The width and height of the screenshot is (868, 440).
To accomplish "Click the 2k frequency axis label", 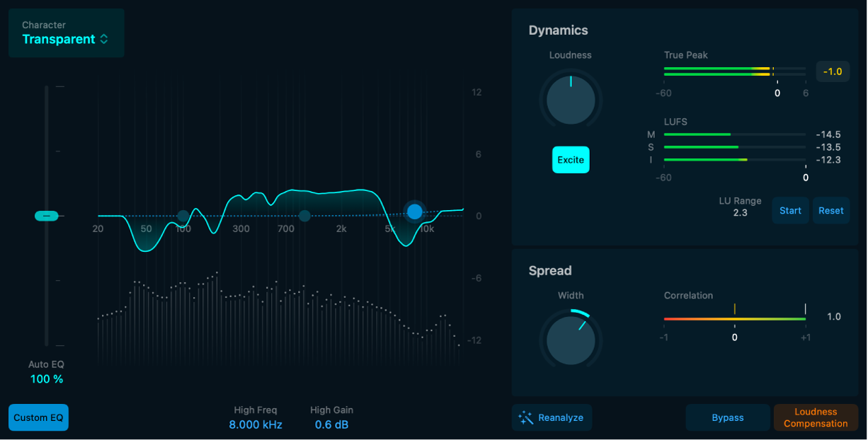I will click(x=341, y=228).
